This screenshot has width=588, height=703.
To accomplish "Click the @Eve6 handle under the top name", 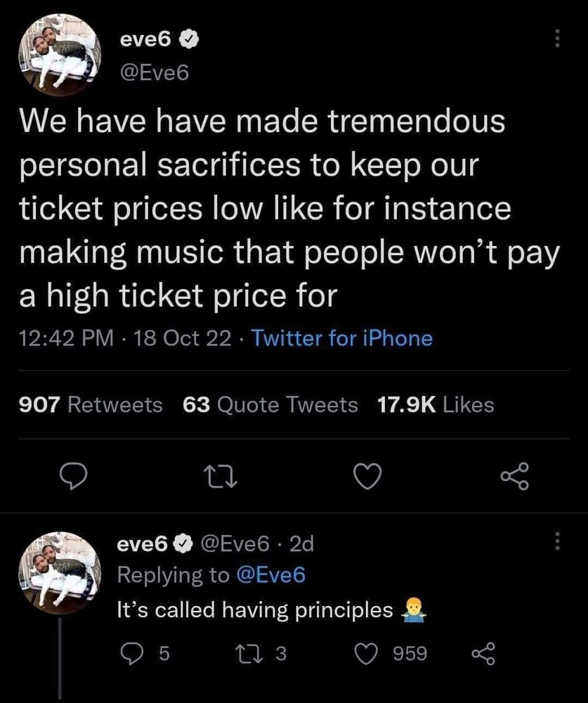I will [154, 71].
